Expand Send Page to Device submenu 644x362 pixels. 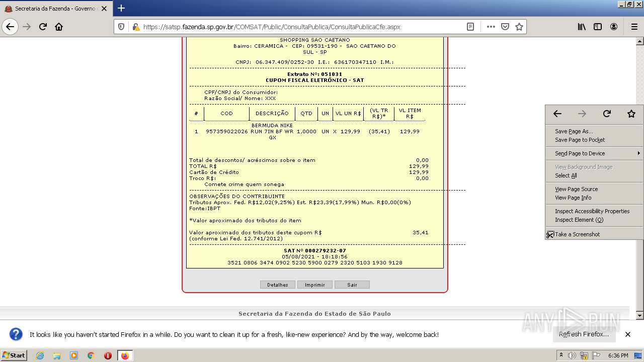(x=594, y=153)
